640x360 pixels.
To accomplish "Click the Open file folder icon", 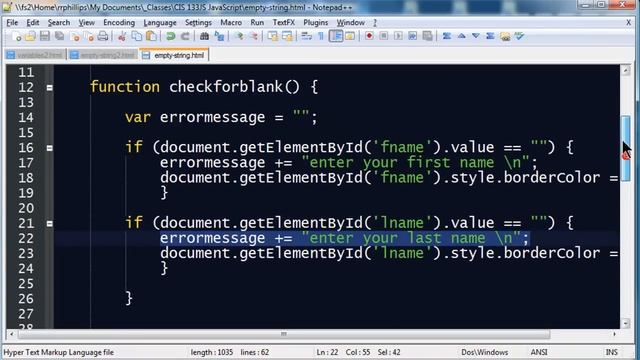I will 30,36.
